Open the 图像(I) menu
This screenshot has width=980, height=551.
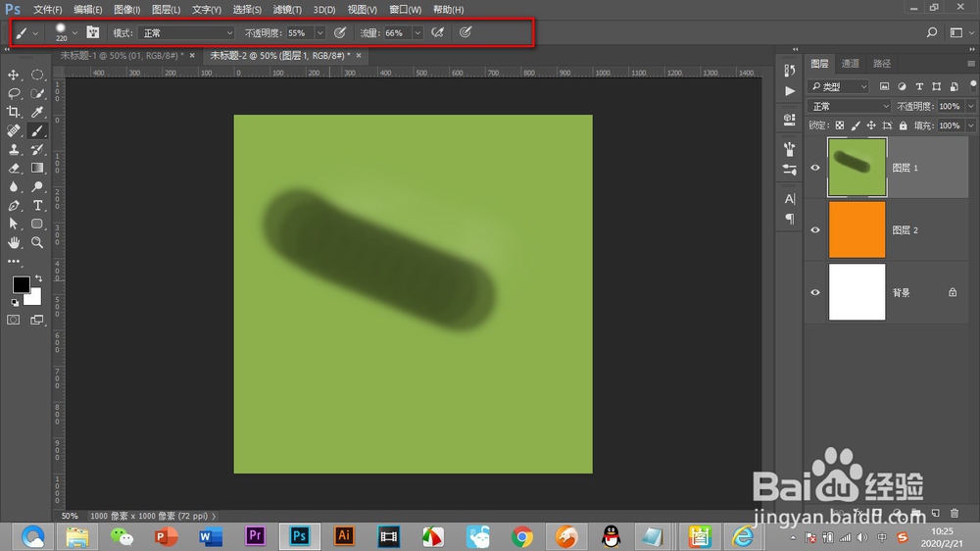click(126, 10)
